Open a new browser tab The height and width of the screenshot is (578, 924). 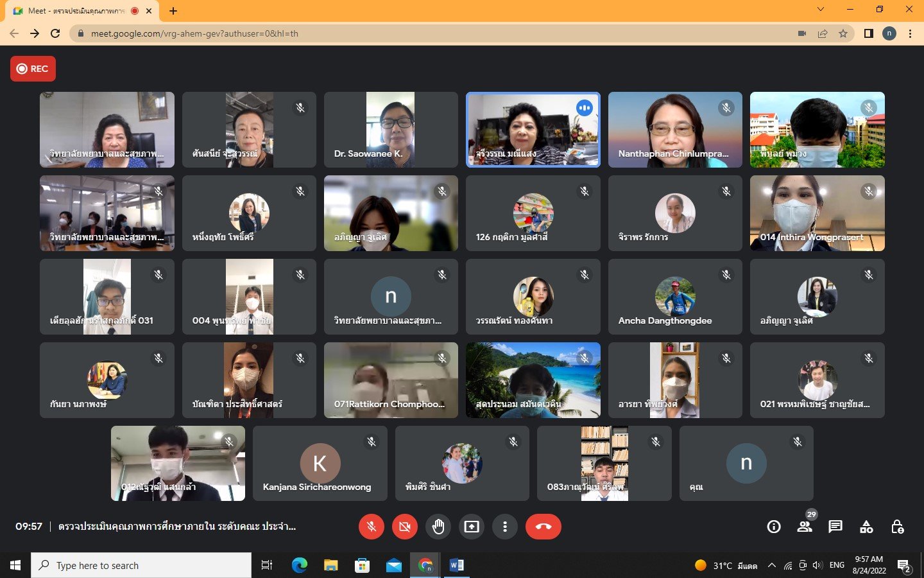[173, 11]
